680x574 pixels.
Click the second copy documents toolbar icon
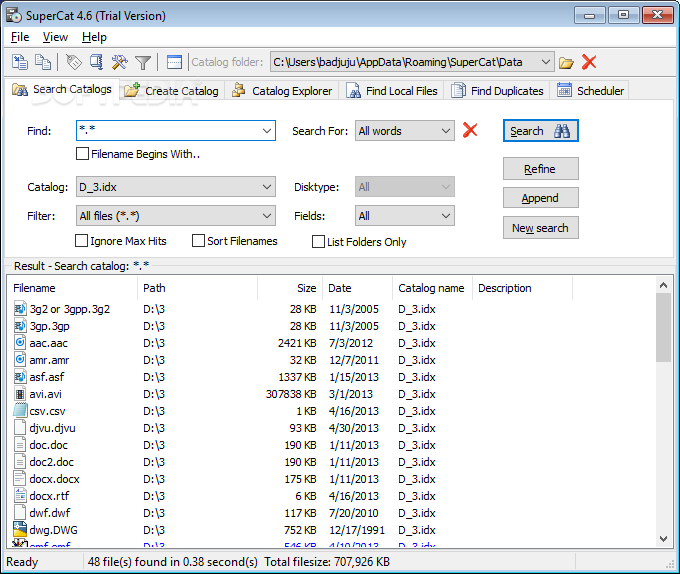click(43, 62)
